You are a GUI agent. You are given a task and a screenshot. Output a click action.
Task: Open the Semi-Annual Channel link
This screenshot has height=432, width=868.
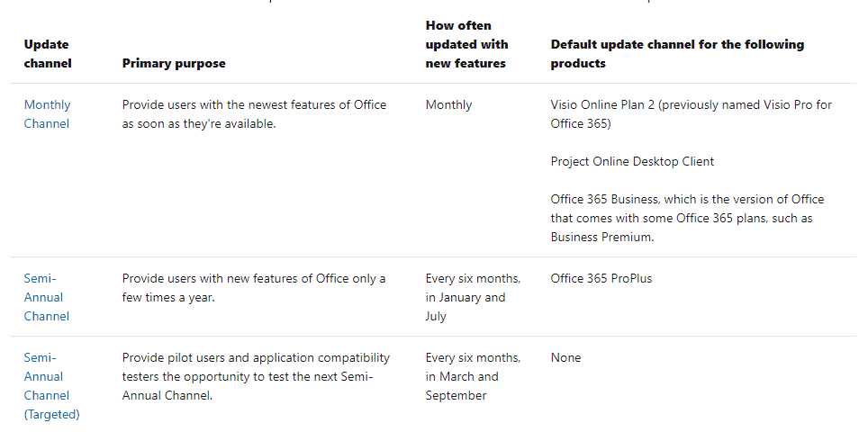(46, 297)
